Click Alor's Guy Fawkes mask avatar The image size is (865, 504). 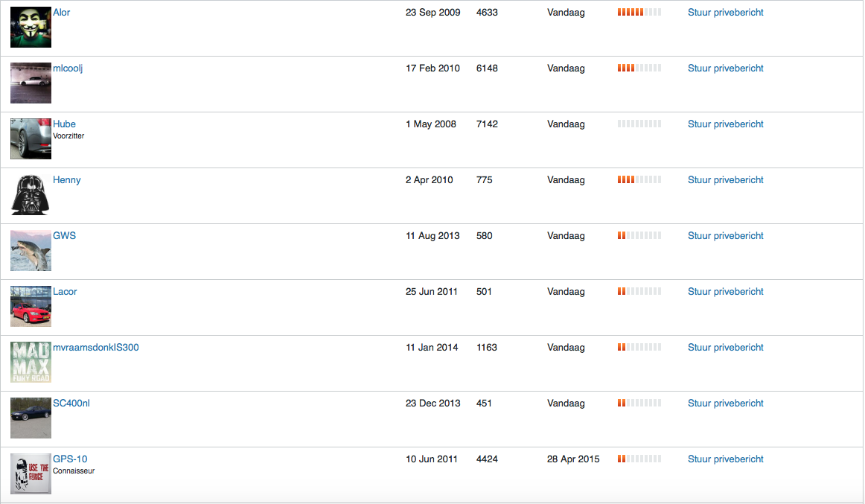(31, 27)
